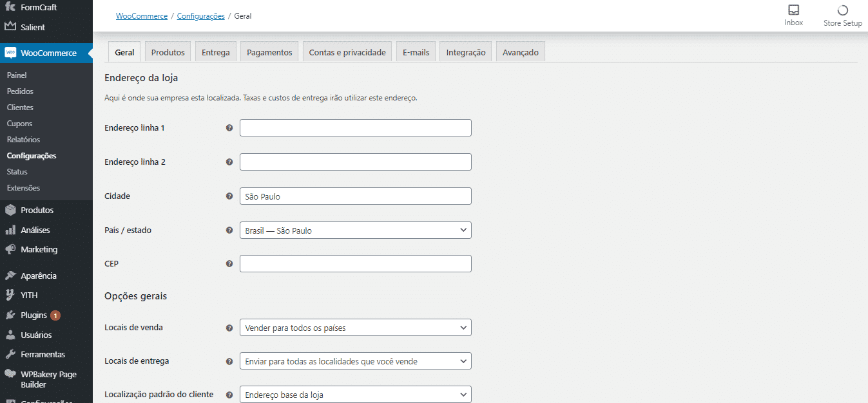Show help tip for Locais de venda
The width and height of the screenshot is (868, 403).
tap(229, 328)
